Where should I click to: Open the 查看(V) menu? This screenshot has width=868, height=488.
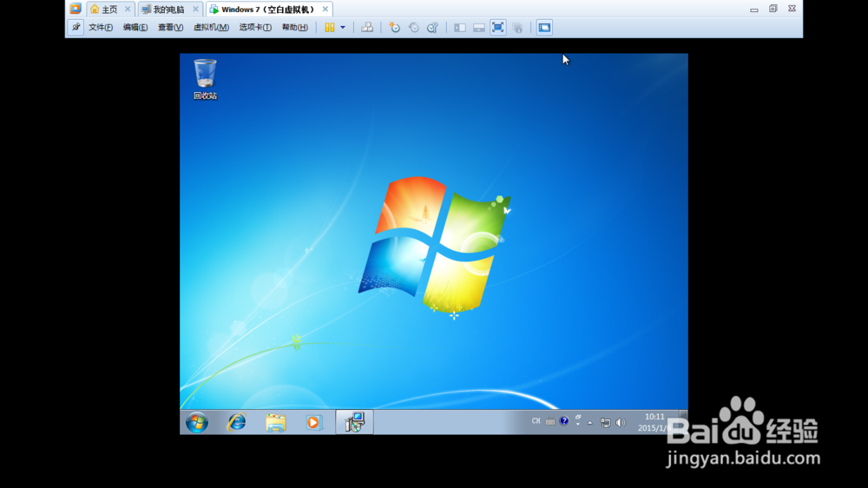click(170, 27)
